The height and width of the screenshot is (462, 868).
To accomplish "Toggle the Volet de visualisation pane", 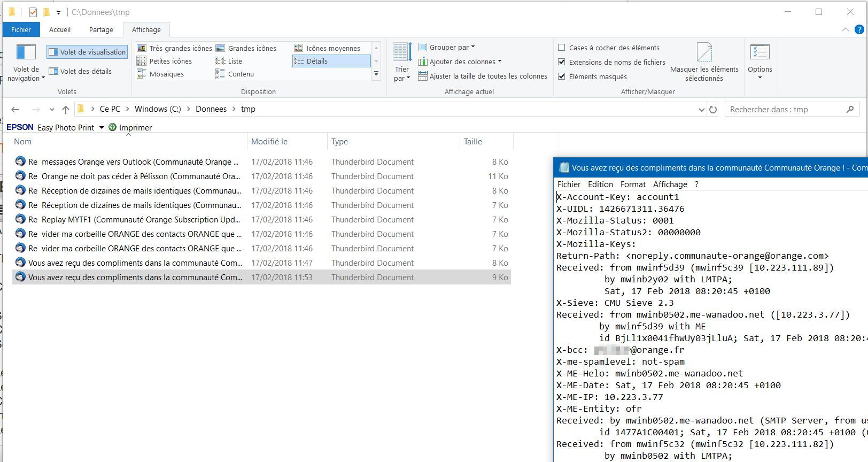I will pyautogui.click(x=87, y=52).
